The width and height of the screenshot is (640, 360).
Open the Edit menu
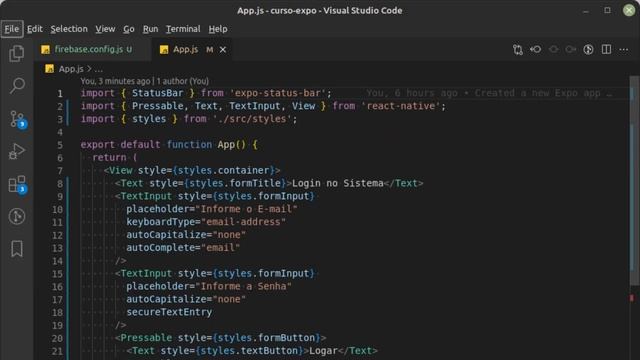point(35,29)
